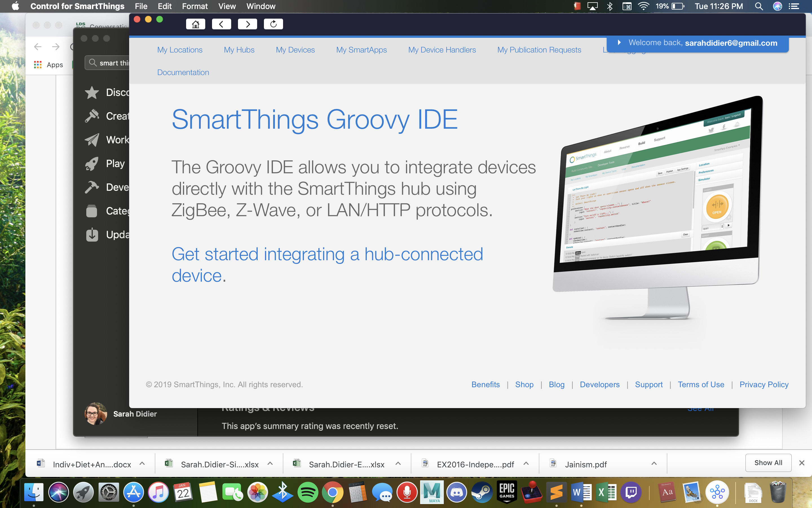Open the Developers footer link
This screenshot has width=812, height=508.
[600, 384]
